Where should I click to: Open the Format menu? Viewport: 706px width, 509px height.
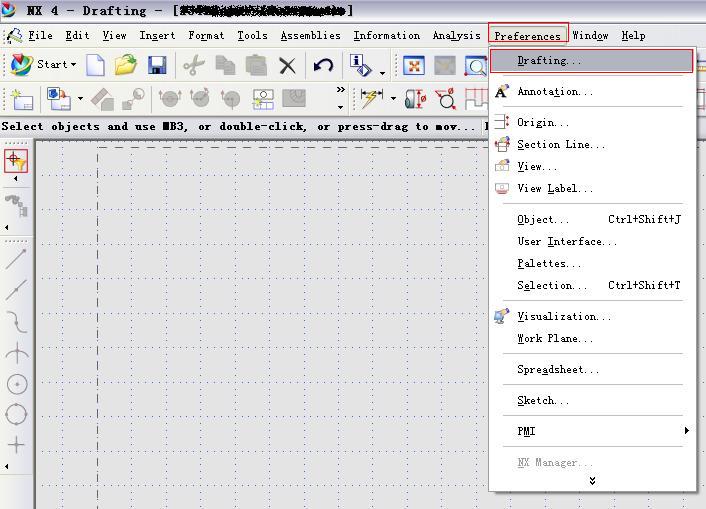(x=206, y=36)
